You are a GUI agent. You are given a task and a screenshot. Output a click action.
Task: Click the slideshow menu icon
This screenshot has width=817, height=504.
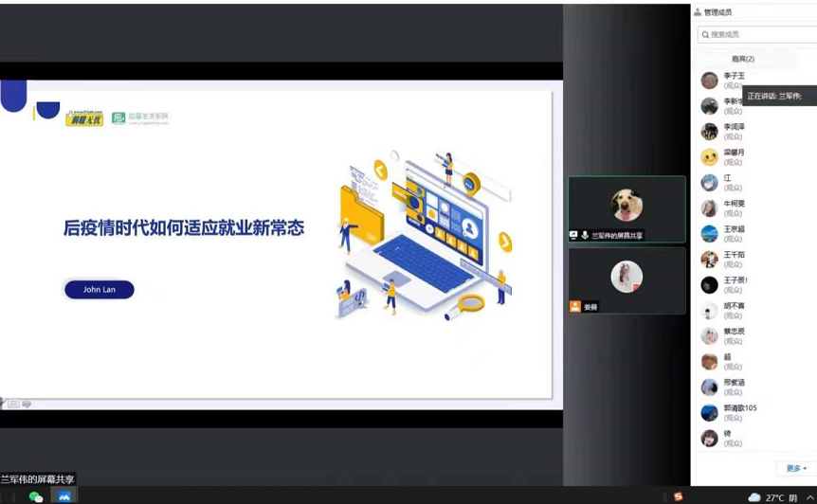pyautogui.click(x=13, y=404)
